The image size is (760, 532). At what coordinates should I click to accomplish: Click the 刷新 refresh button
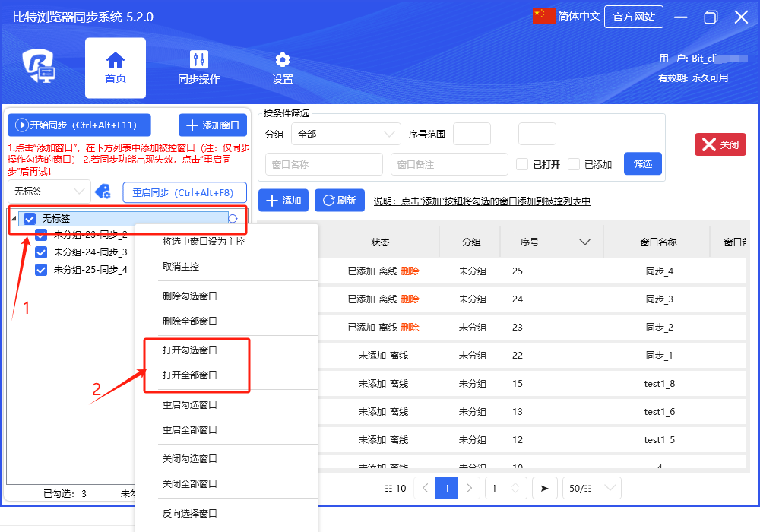point(339,201)
